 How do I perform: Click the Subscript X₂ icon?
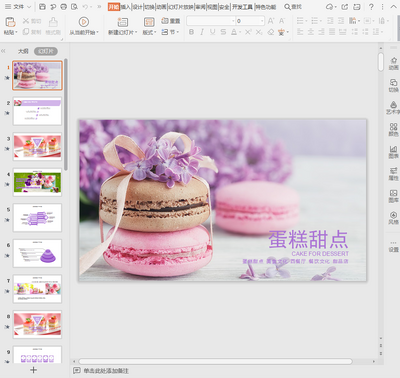(x=259, y=32)
